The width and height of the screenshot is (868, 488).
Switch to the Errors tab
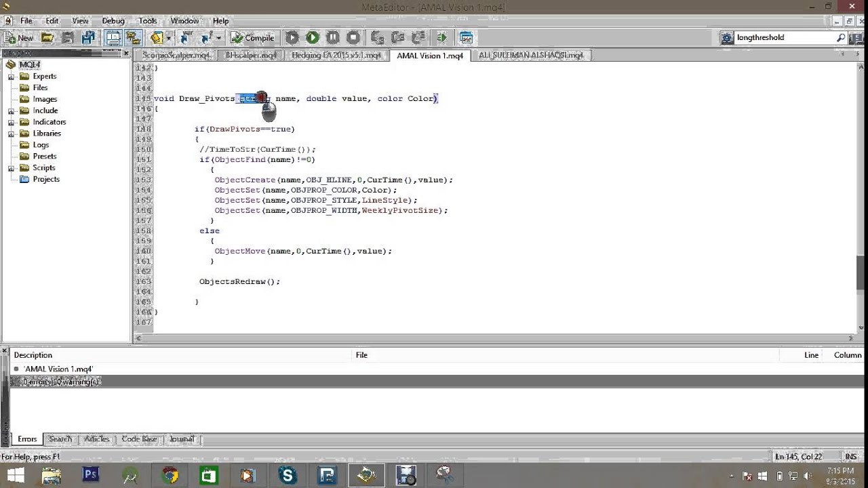coord(27,439)
